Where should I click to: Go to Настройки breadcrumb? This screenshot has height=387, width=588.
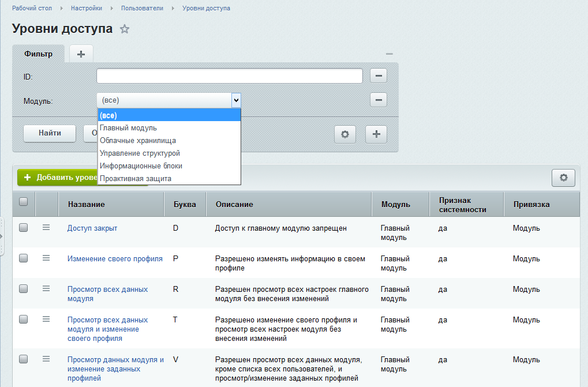[86, 8]
